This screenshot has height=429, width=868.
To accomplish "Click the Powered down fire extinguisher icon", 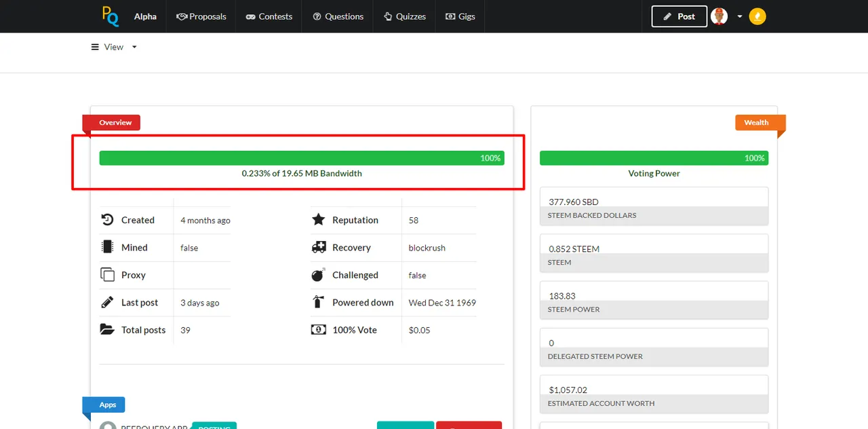I will pos(319,302).
